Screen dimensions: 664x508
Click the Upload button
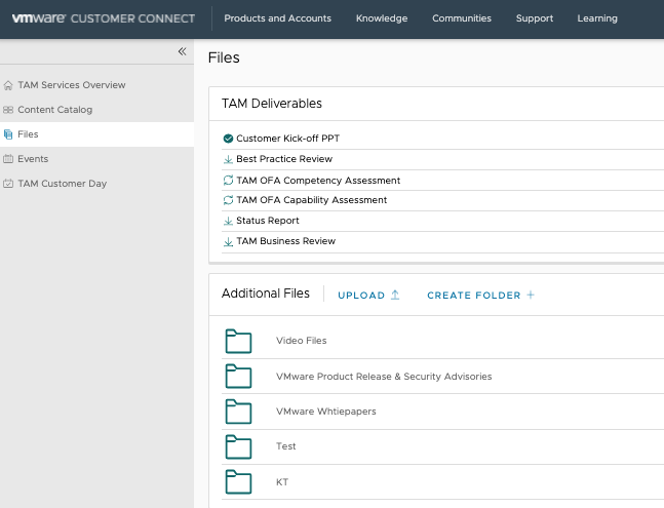point(368,295)
